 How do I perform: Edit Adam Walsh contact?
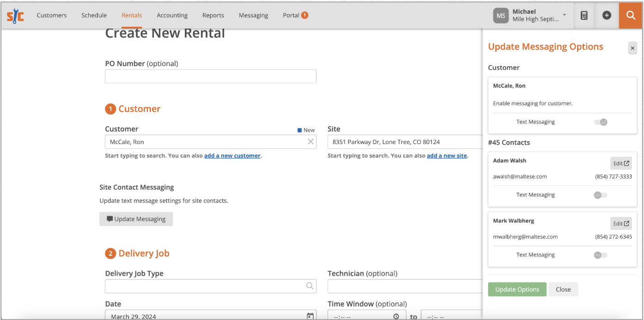tap(621, 163)
